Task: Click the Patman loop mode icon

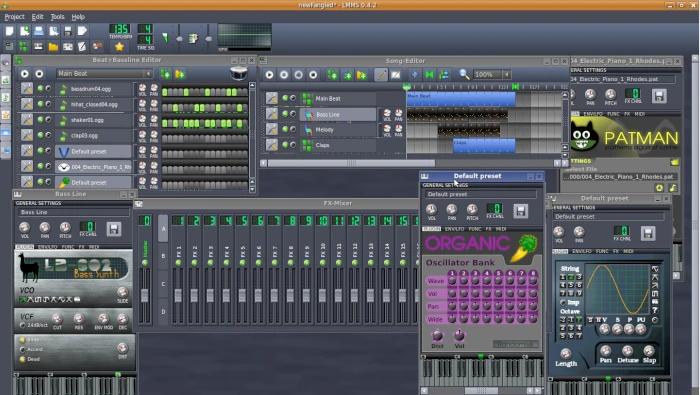Action: pos(659,188)
